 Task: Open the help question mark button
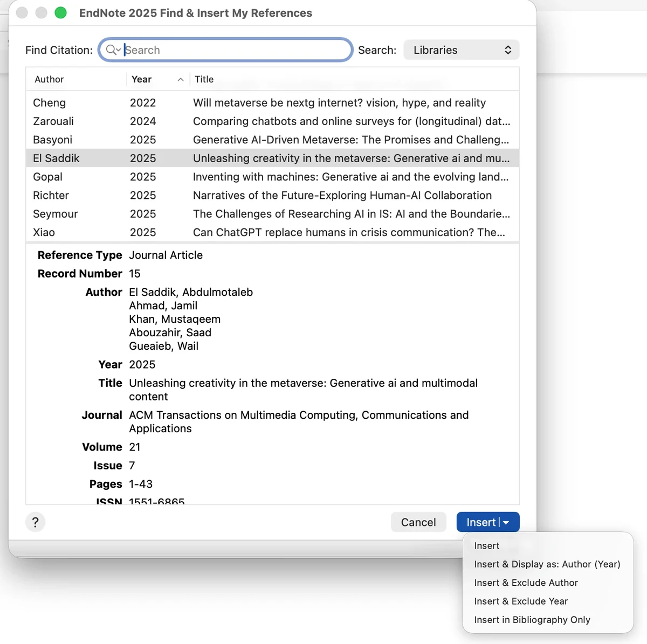pyautogui.click(x=36, y=522)
